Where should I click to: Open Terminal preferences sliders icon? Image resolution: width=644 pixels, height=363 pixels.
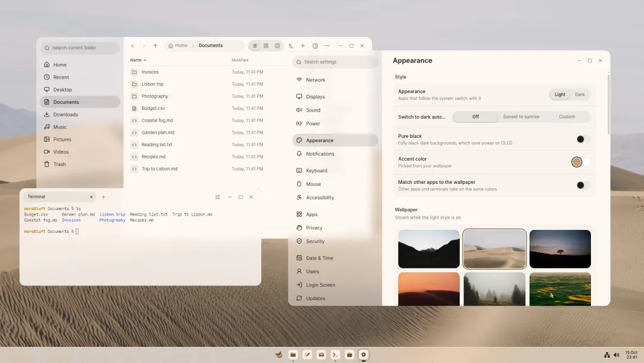coord(218,197)
